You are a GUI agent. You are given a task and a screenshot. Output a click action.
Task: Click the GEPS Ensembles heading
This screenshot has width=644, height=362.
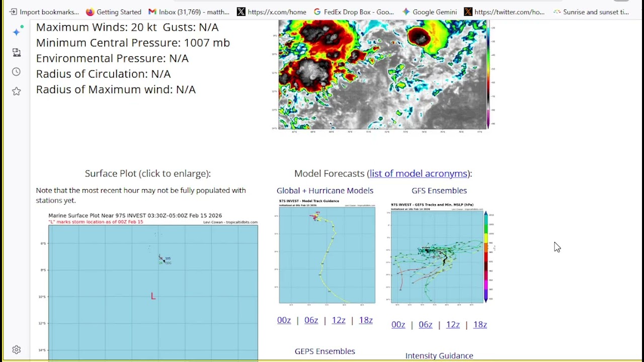pos(325,351)
